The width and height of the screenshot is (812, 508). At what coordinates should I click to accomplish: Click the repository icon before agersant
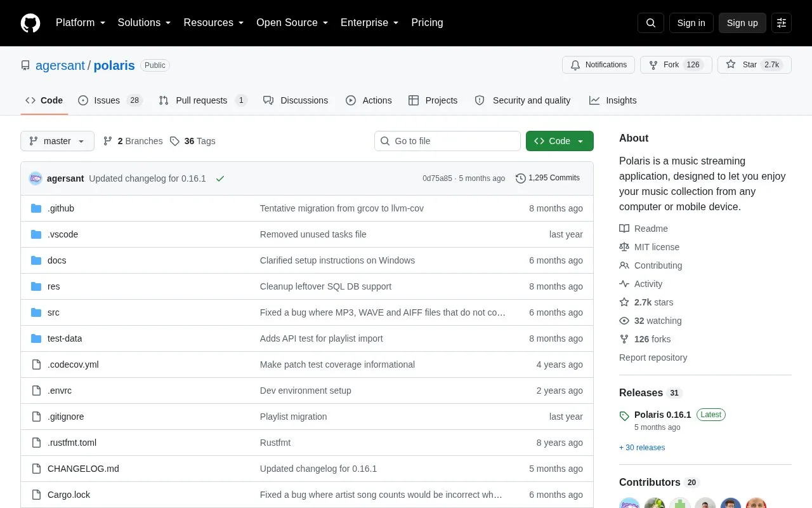25,65
